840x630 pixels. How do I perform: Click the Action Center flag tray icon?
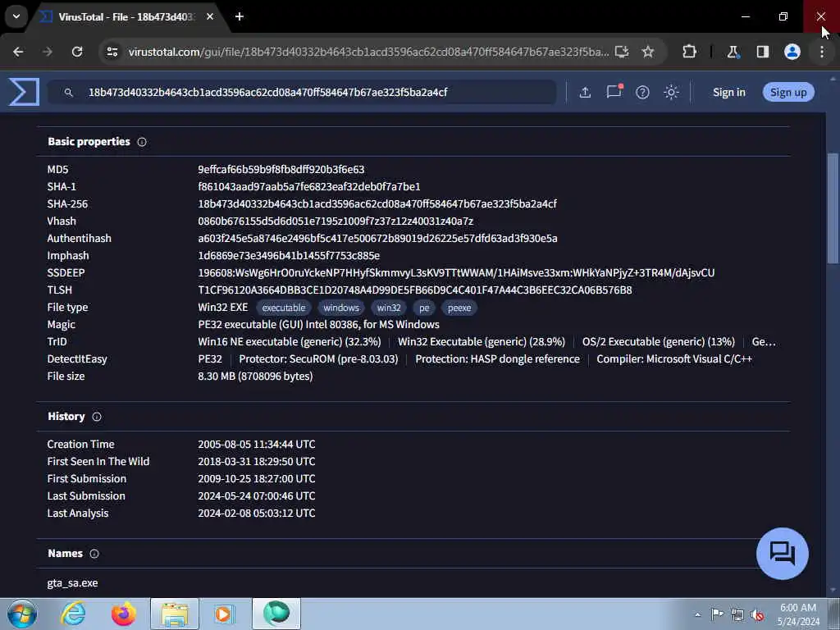tap(717, 614)
